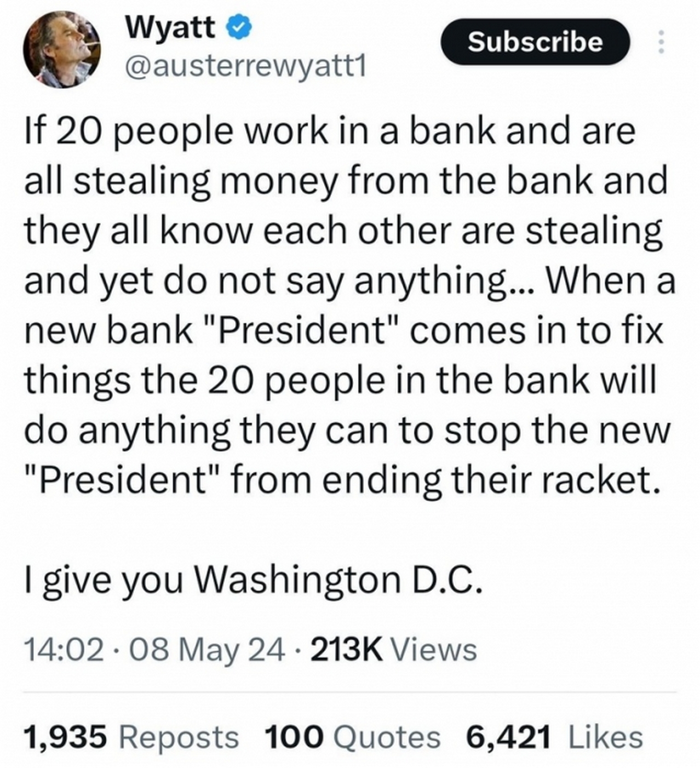Open the three-dot more options menu
This screenshot has height=768, width=700.
[661, 42]
